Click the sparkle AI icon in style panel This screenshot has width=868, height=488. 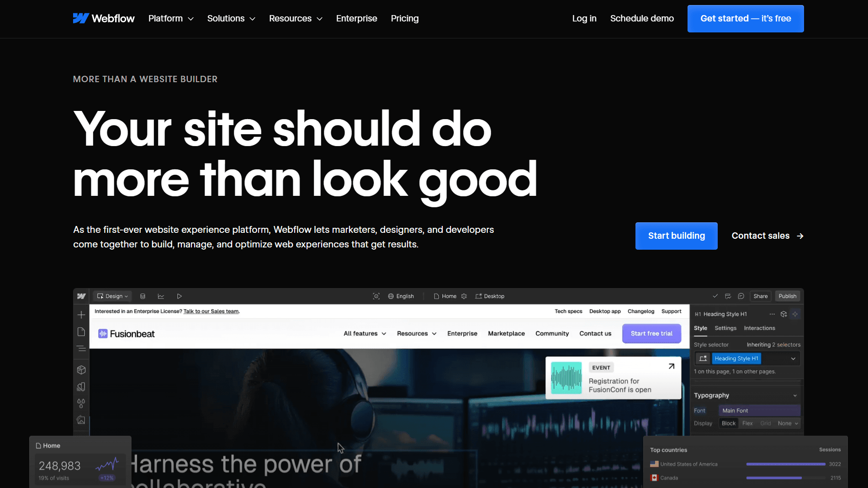tap(795, 314)
